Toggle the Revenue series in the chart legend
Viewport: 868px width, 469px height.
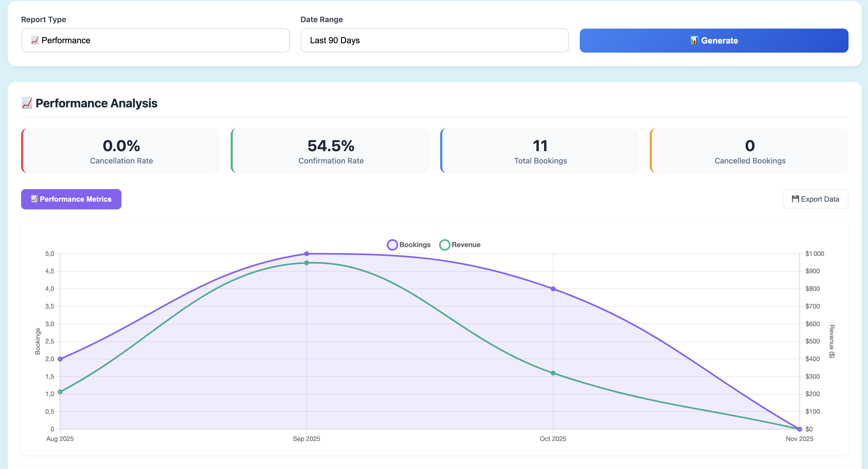[460, 244]
